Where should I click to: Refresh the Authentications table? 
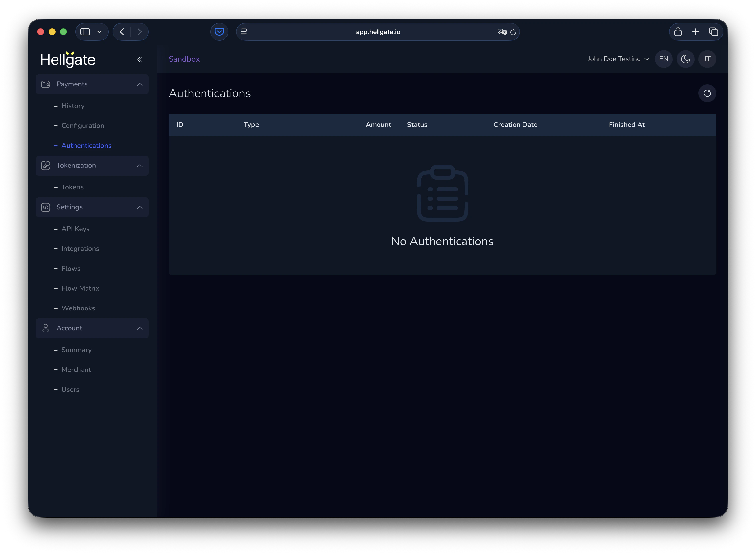(x=707, y=93)
